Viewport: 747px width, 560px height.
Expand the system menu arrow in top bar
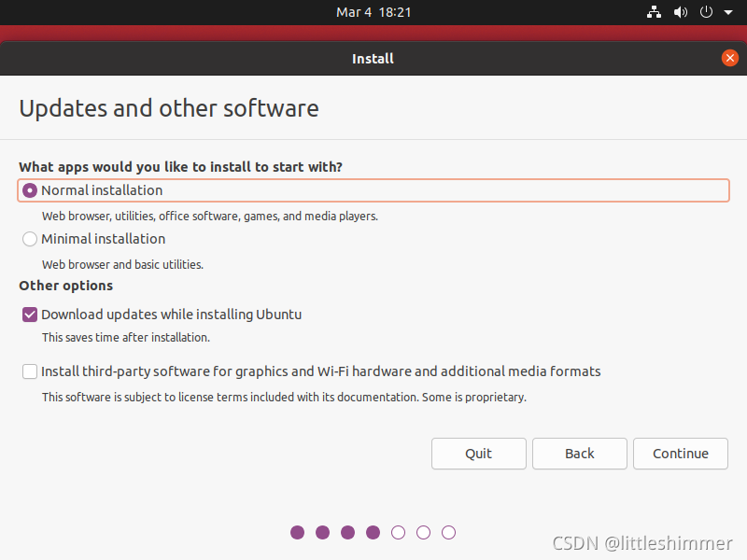tap(728, 12)
